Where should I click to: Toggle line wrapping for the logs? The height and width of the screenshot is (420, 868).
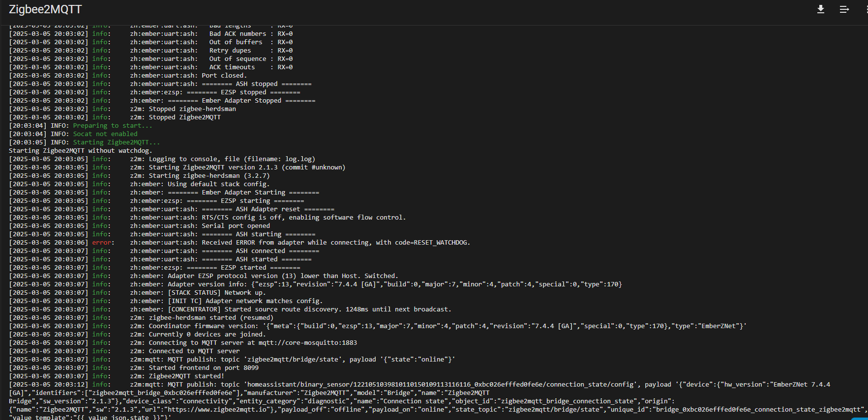844,9
